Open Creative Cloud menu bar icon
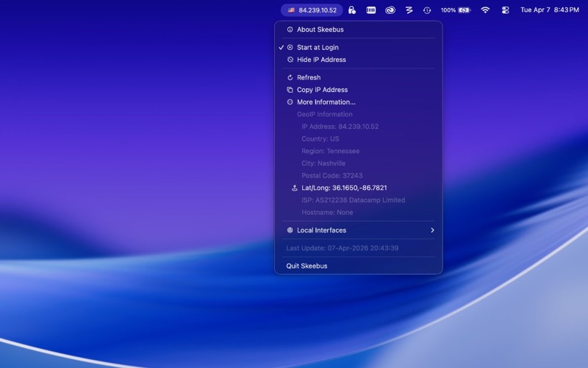The width and height of the screenshot is (588, 368). point(390,10)
